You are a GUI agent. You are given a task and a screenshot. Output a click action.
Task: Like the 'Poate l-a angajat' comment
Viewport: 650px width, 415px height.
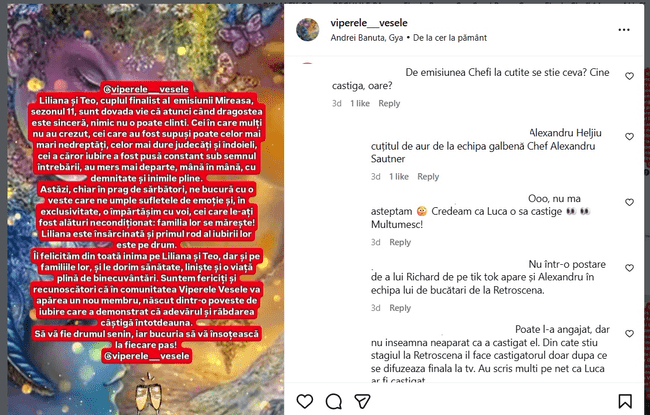tap(629, 334)
